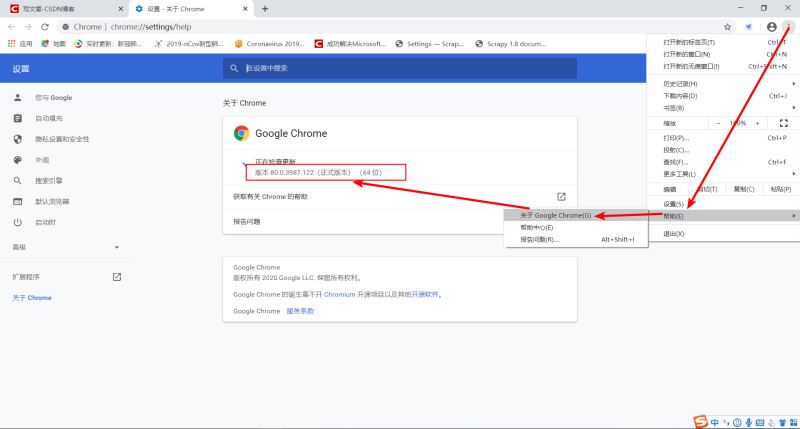
Task: Open the terms of service link
Action: click(x=300, y=311)
